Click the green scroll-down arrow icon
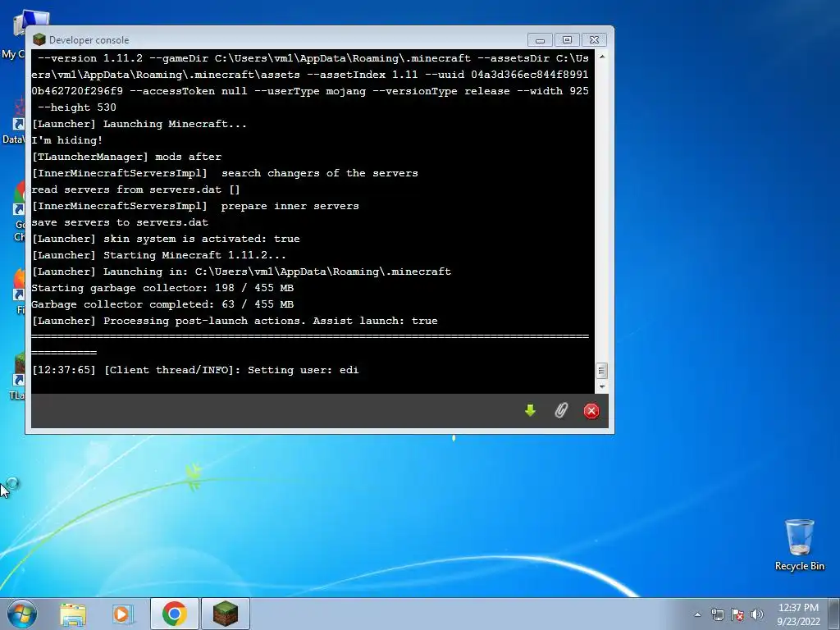This screenshot has height=630, width=840. 530,411
